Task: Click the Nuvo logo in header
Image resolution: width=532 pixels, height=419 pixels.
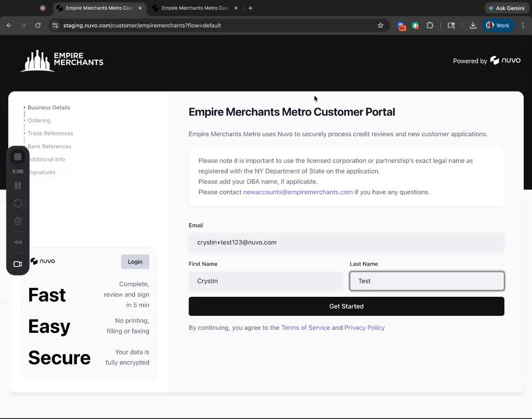Action: point(505,61)
